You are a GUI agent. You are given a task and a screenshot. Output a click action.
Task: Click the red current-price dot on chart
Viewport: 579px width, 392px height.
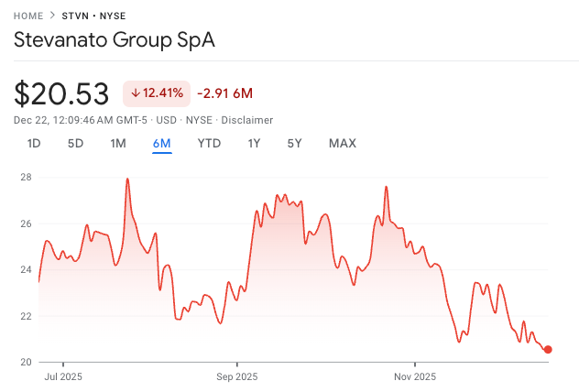548,349
